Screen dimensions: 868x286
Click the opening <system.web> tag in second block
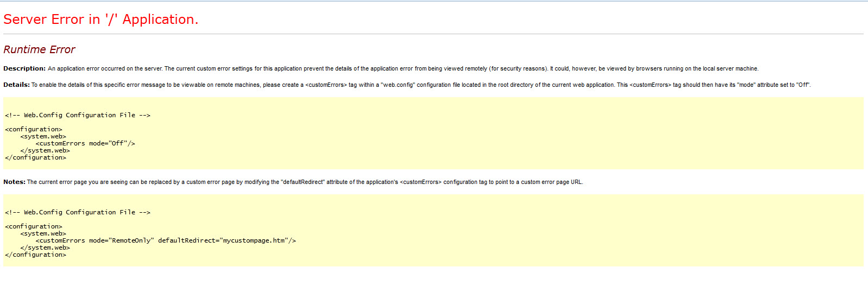[x=43, y=233]
